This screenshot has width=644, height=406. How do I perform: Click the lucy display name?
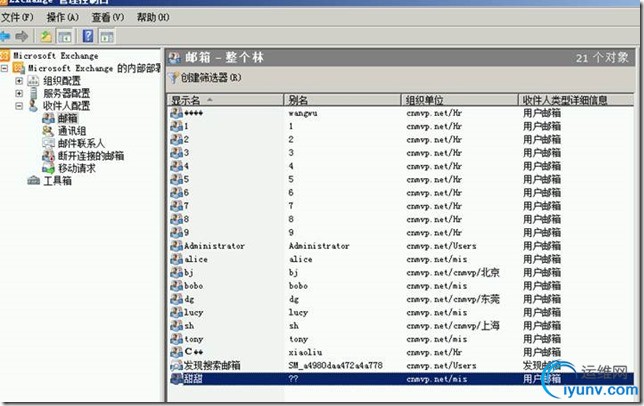pos(193,312)
